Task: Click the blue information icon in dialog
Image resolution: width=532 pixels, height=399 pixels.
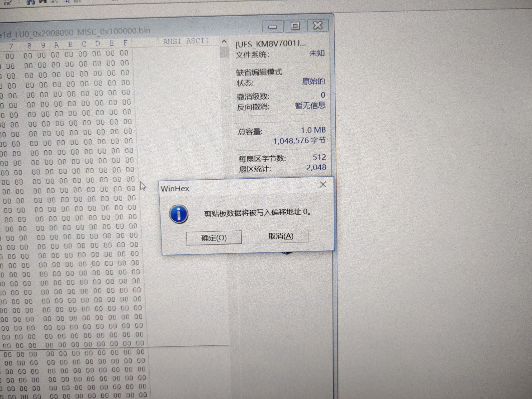Action: (x=179, y=214)
